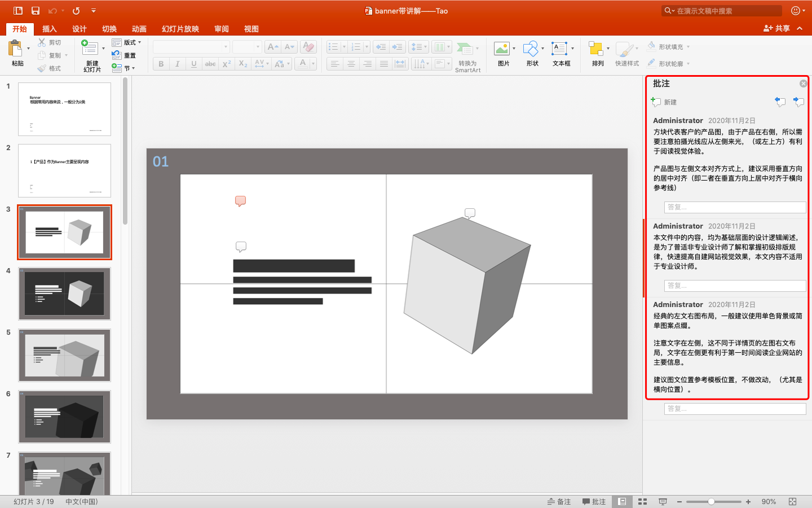
Task: Click the pink comment marker on slide
Action: click(241, 201)
